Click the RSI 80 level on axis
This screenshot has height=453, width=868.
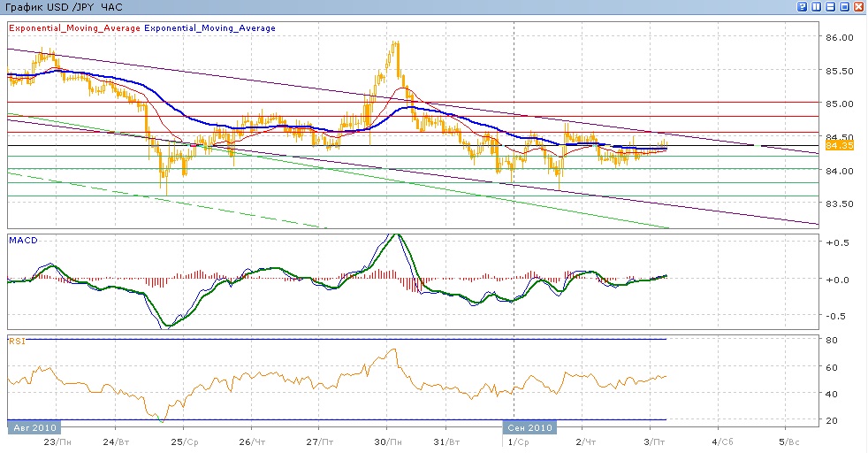coord(832,340)
